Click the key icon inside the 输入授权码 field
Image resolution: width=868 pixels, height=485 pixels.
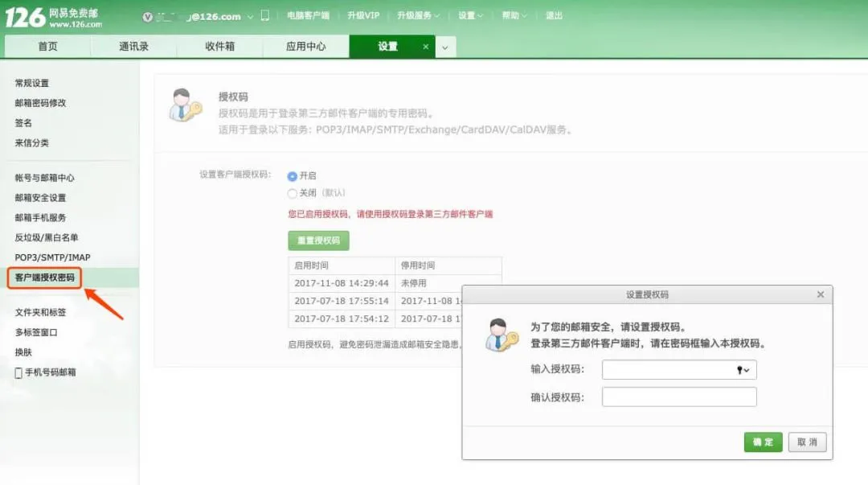741,370
